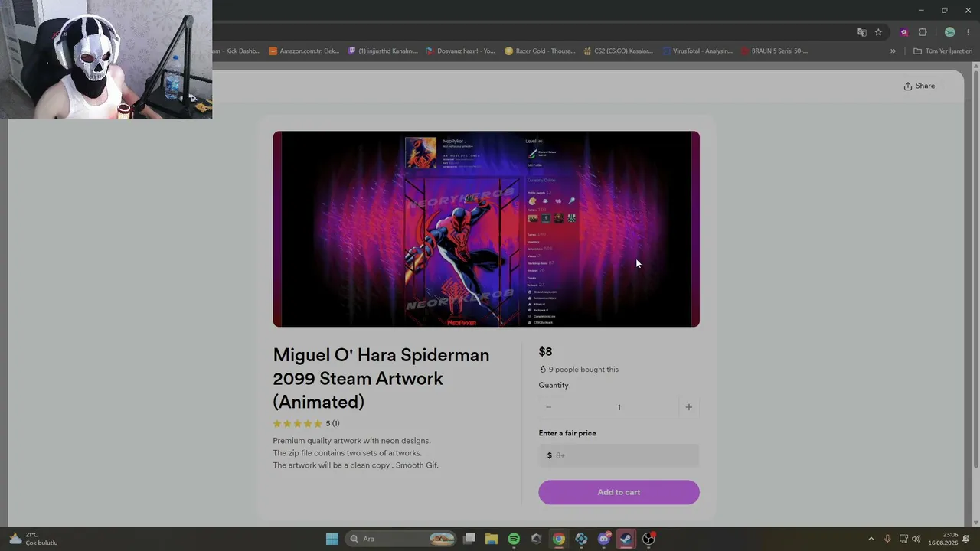
Task: Bookmark this page with the star icon
Action: pos(878,32)
